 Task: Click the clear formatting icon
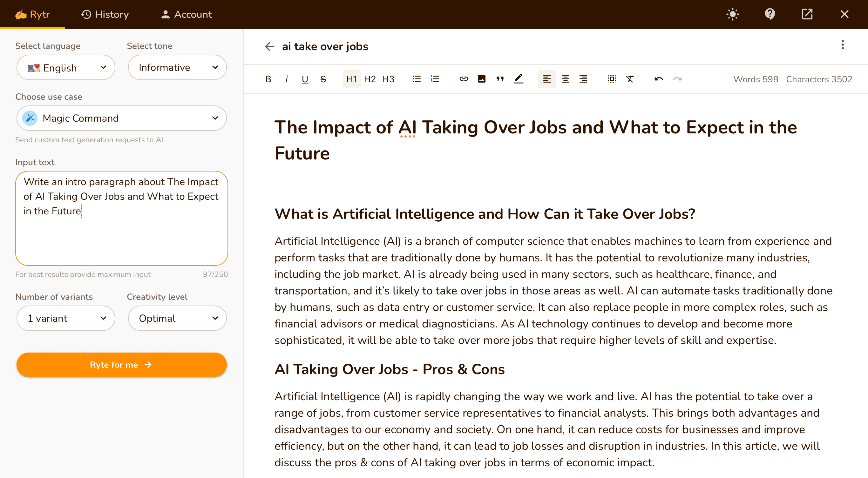pyautogui.click(x=630, y=79)
